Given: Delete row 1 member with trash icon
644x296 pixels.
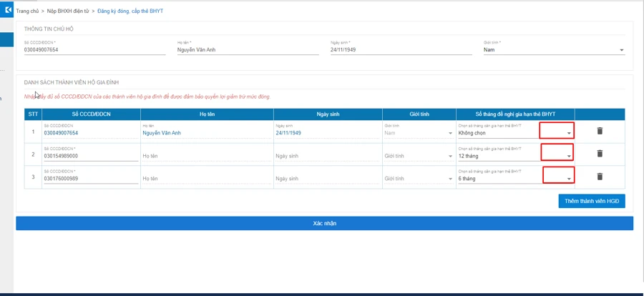Looking at the screenshot, I should click(600, 131).
